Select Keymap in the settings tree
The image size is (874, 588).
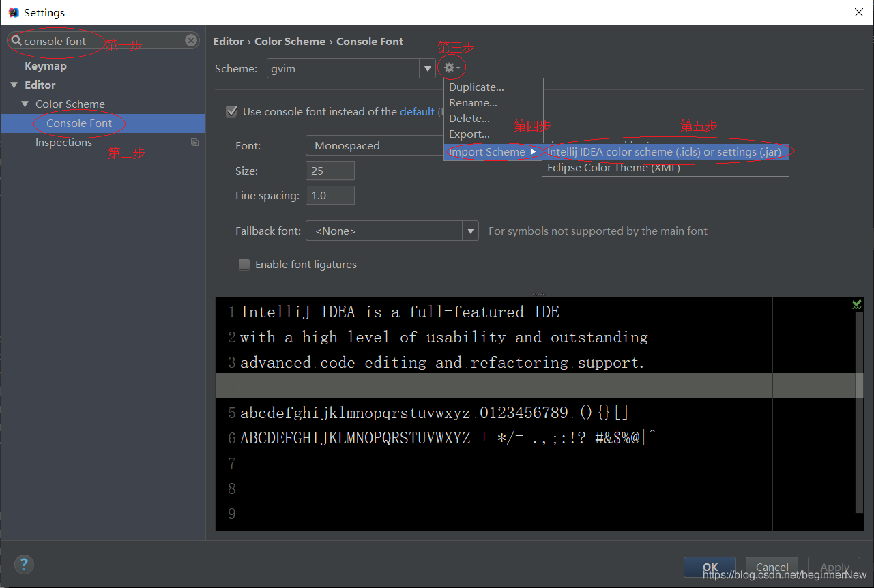(x=46, y=66)
